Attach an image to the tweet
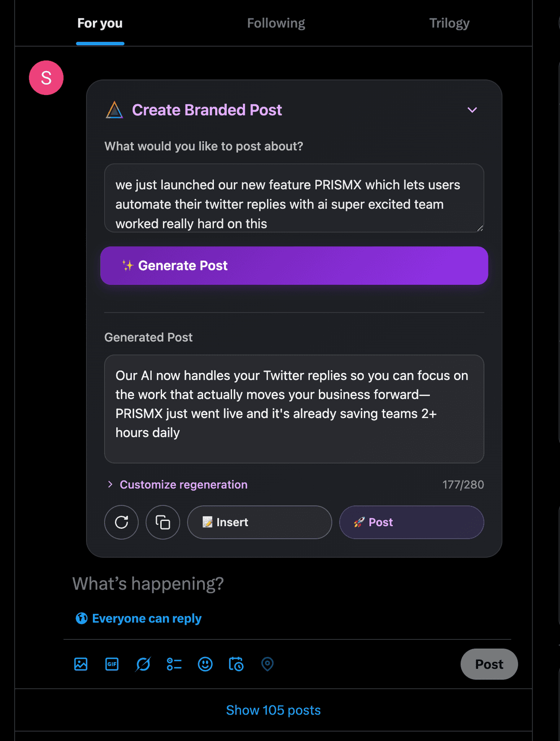This screenshot has width=560, height=741. click(80, 664)
